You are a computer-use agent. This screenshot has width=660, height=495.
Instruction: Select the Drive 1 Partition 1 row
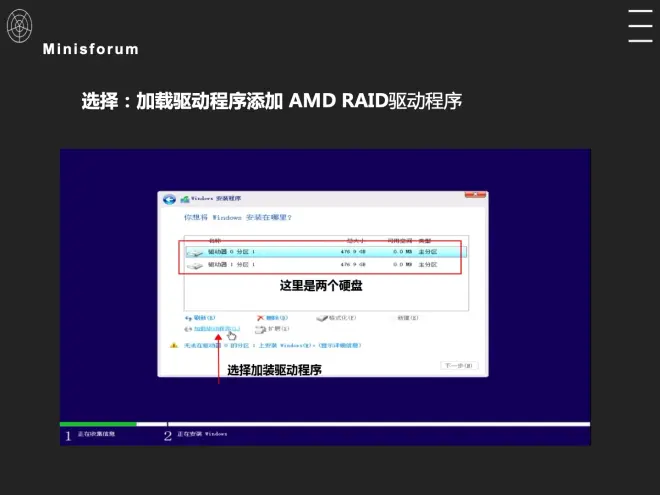pos(326,265)
